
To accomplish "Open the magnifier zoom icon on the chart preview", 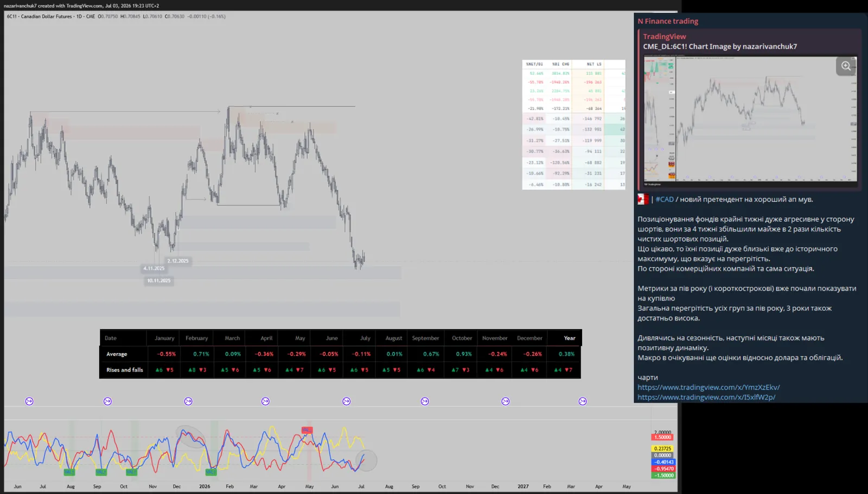I will pyautogui.click(x=846, y=66).
